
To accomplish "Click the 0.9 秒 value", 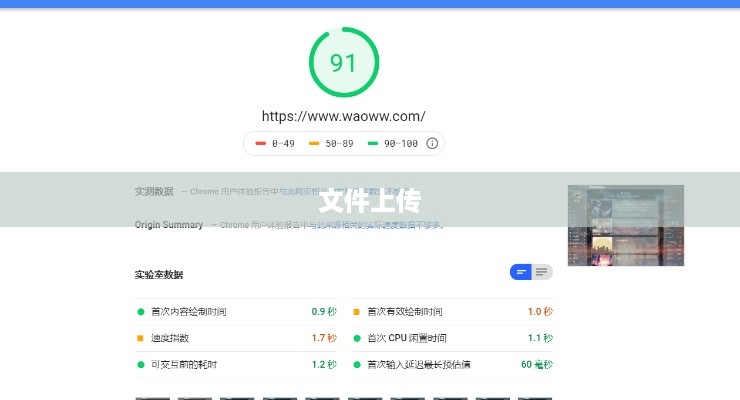I will [324, 311].
